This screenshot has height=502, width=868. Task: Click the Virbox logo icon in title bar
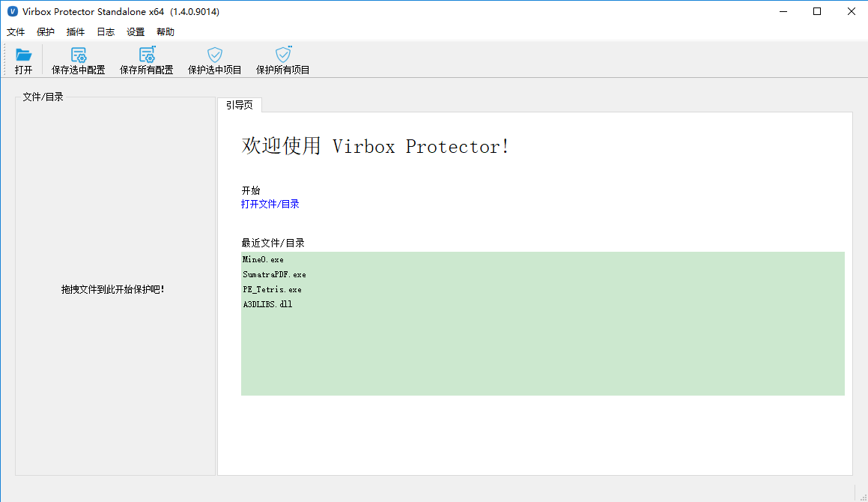pyautogui.click(x=12, y=11)
